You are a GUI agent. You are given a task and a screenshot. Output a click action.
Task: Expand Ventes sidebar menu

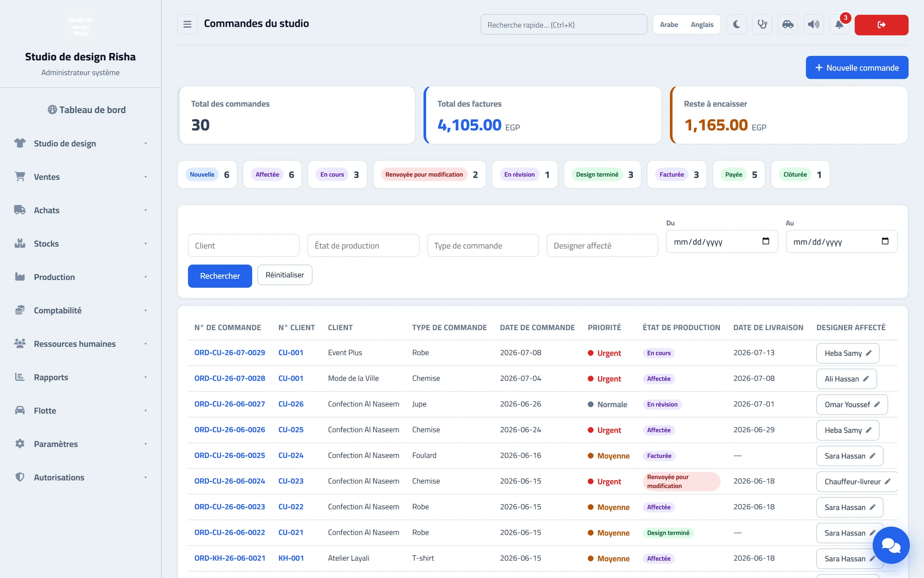coord(80,177)
